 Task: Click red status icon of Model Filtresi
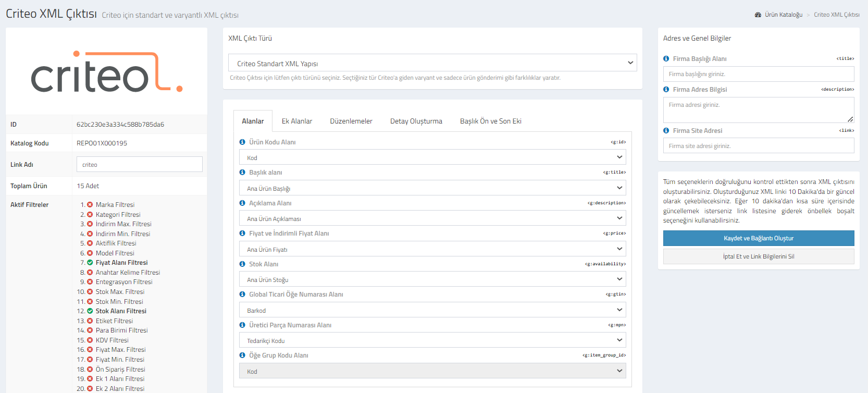point(90,253)
